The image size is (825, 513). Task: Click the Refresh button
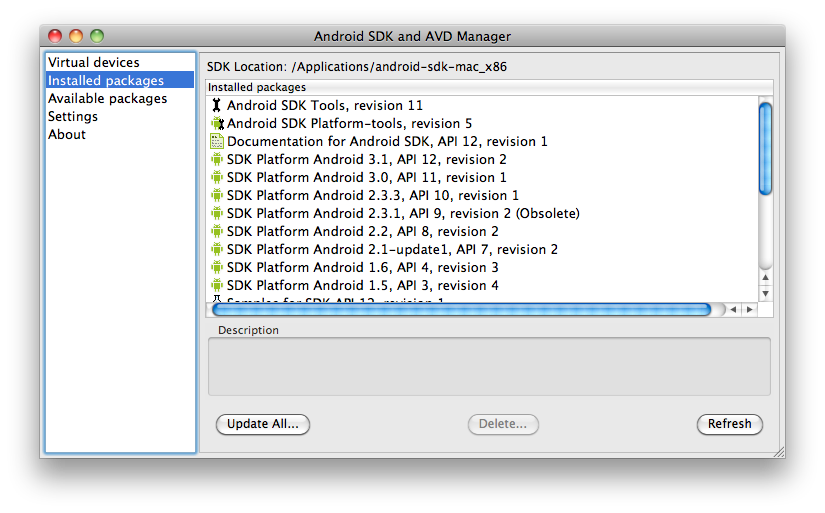point(729,424)
